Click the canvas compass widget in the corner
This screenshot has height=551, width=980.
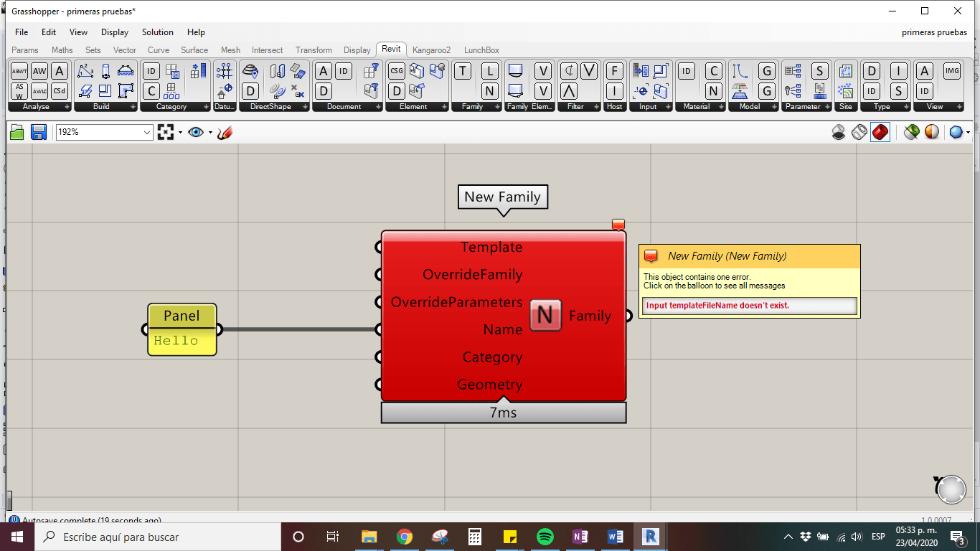tap(951, 489)
